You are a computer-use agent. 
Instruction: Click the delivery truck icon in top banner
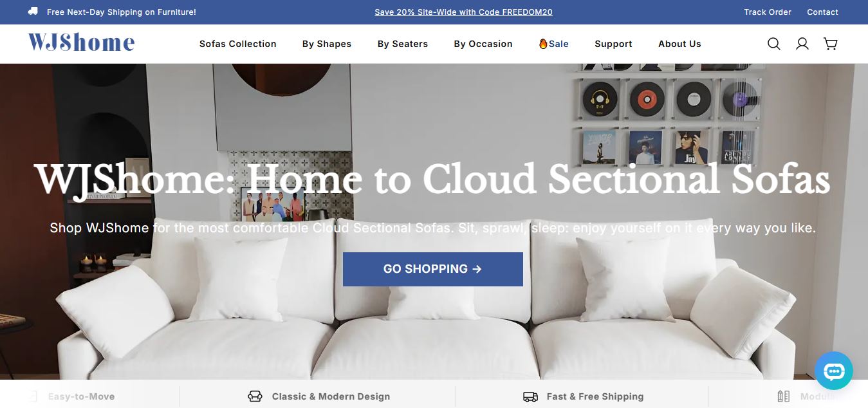pyautogui.click(x=33, y=12)
